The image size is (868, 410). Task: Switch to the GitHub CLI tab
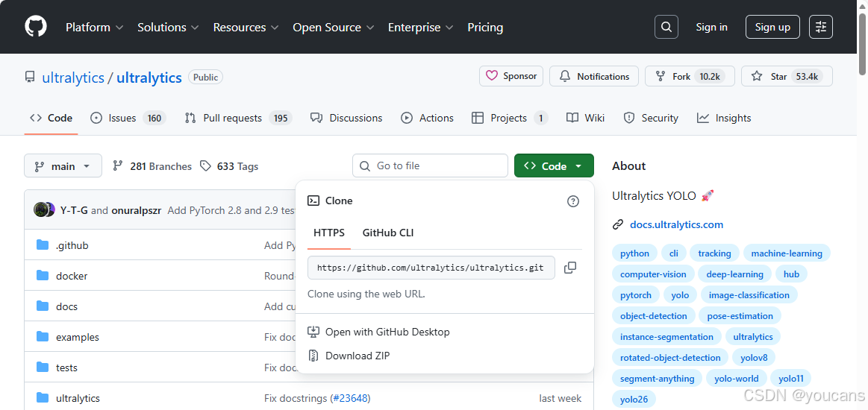click(x=387, y=233)
